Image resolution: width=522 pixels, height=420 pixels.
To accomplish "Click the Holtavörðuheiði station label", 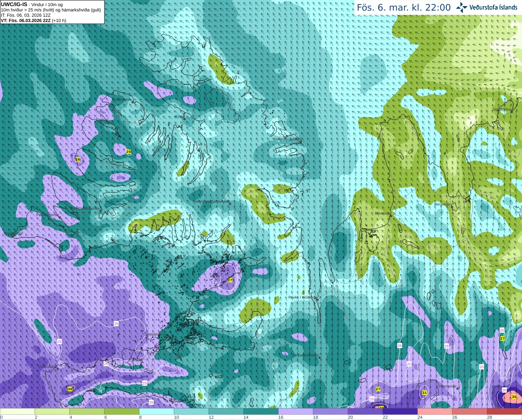I will tap(306, 355).
